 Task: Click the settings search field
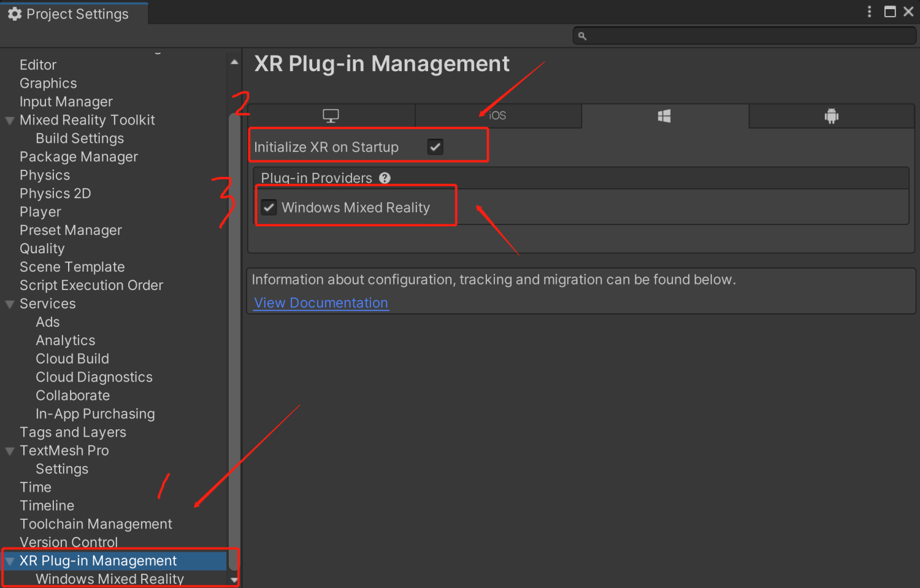[x=745, y=36]
